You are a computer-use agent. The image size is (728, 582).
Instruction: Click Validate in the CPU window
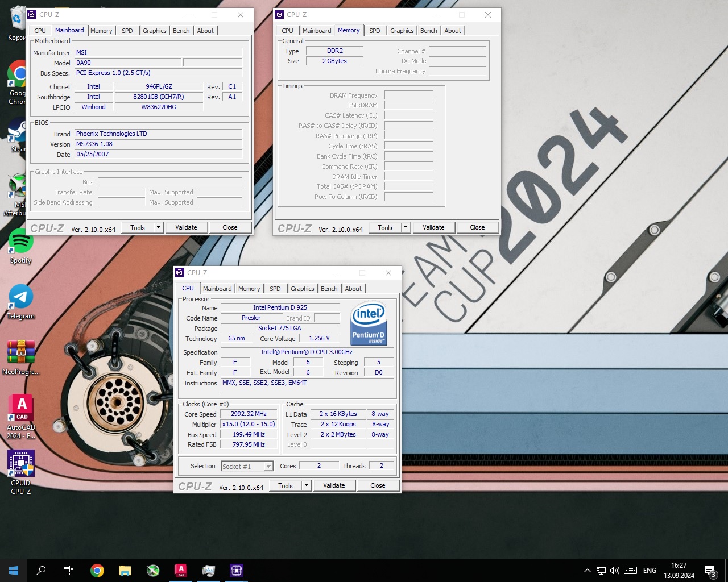[x=334, y=485]
